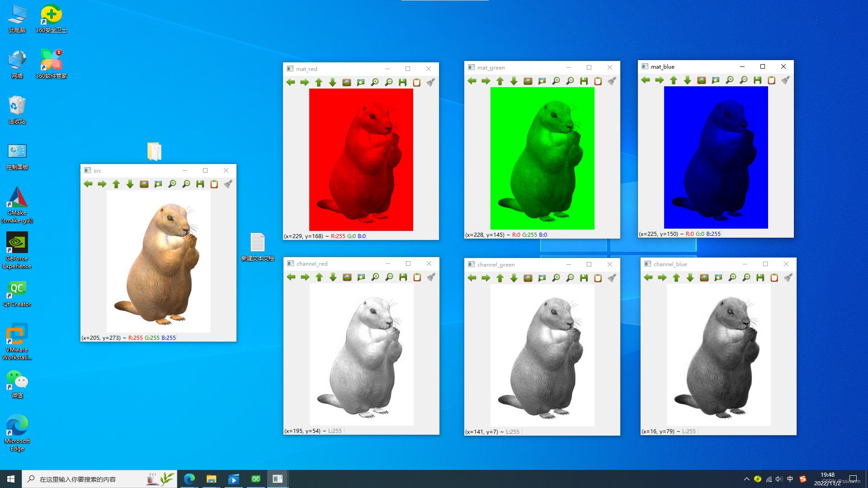Fit image to window in mat_red
Screen dimensions: 868x488
pyautogui.click(x=361, y=82)
